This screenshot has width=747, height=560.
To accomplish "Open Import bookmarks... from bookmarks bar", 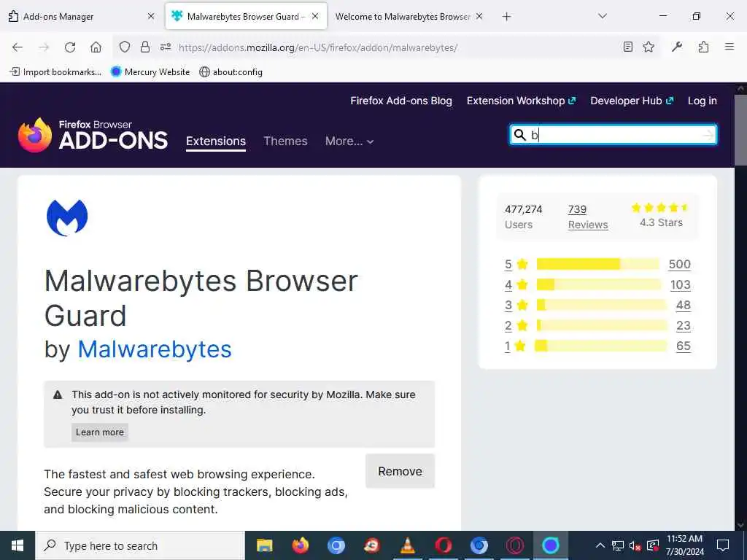I will pos(55,72).
